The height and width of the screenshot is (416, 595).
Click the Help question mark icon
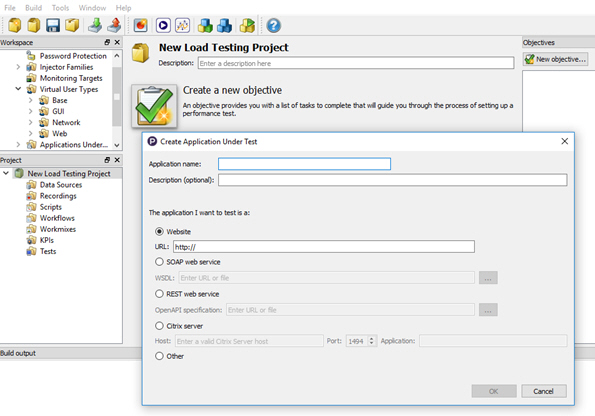point(273,25)
